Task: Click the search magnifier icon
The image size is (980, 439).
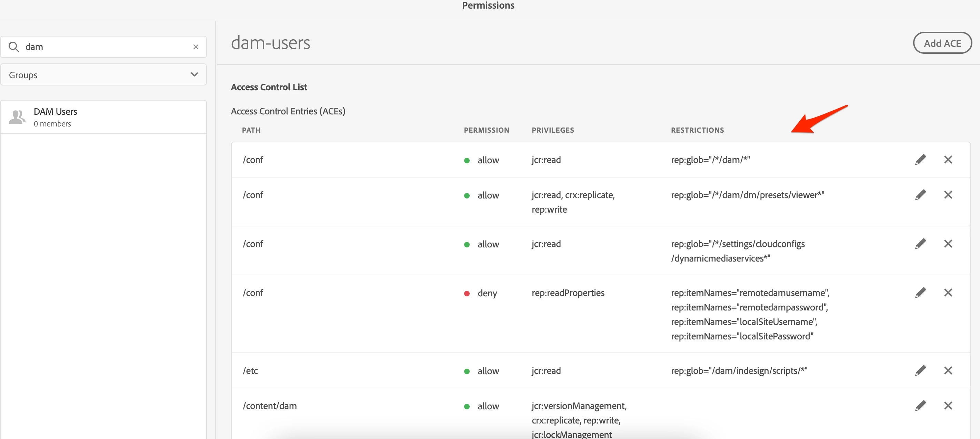Action: tap(14, 47)
